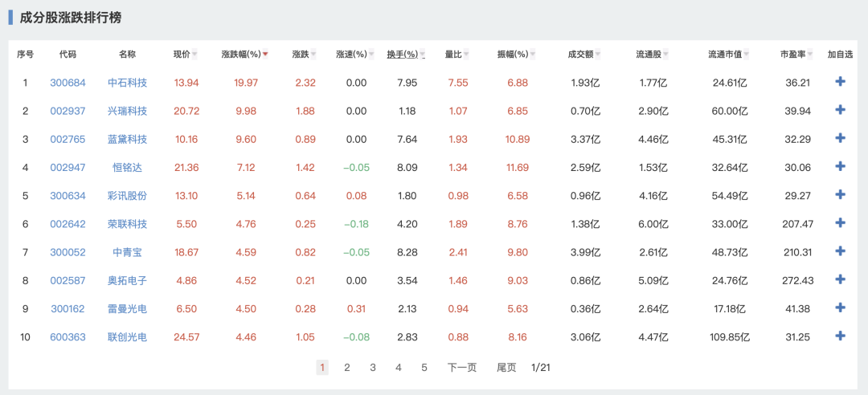The width and height of the screenshot is (868, 395).
Task: Click plus icon in 雷曼光电 row
Action: pos(841,307)
